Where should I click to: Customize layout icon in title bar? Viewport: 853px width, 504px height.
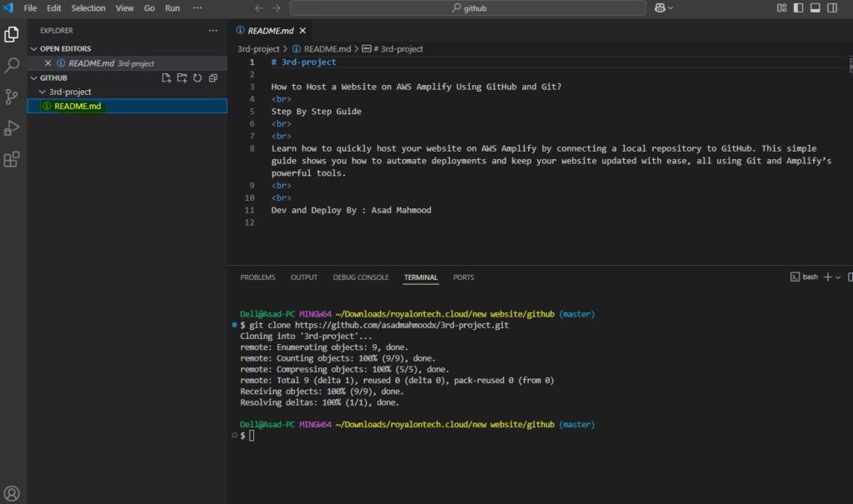click(781, 7)
